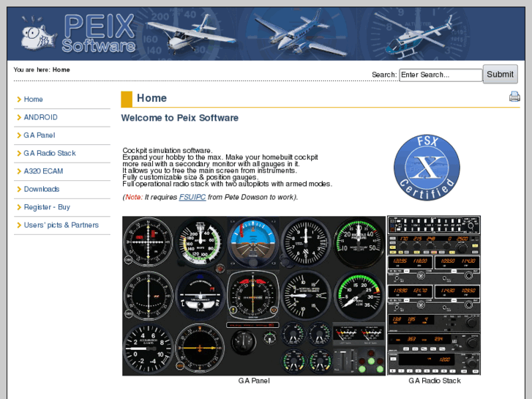The image size is (532, 399).
Task: Click the orange arrow beside Users' picts & Partners
Action: click(x=19, y=225)
